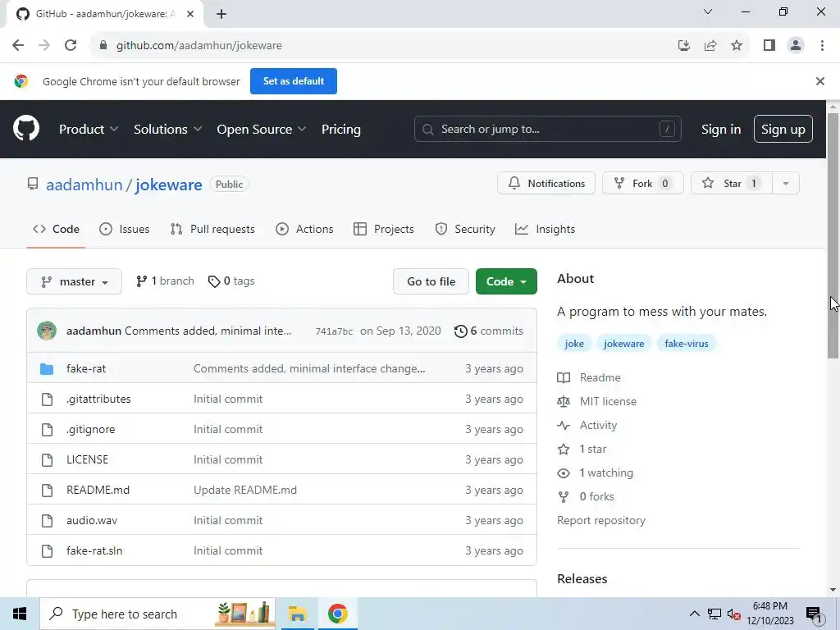Open Chrome three-dot menu

(822, 45)
